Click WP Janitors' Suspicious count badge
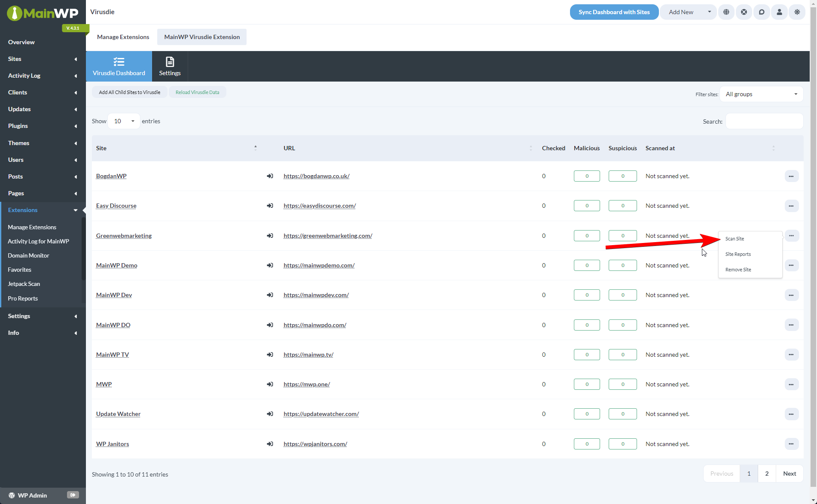 click(622, 444)
